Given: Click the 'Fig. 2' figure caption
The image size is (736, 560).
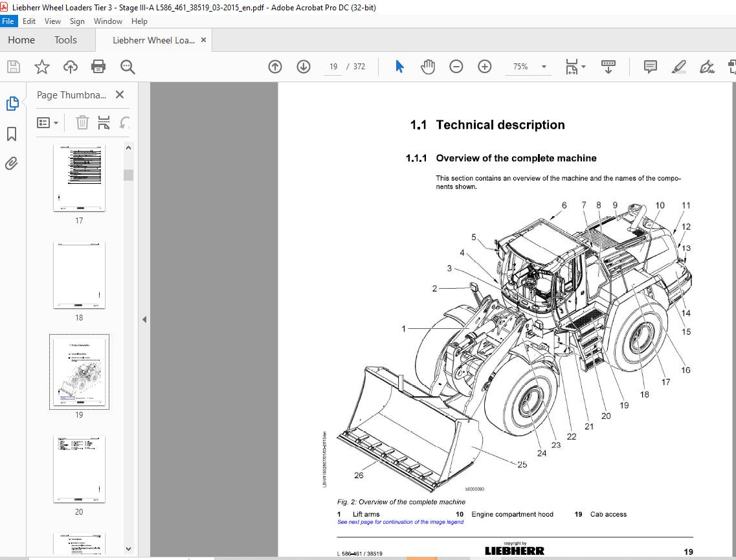Looking at the screenshot, I should 401,502.
